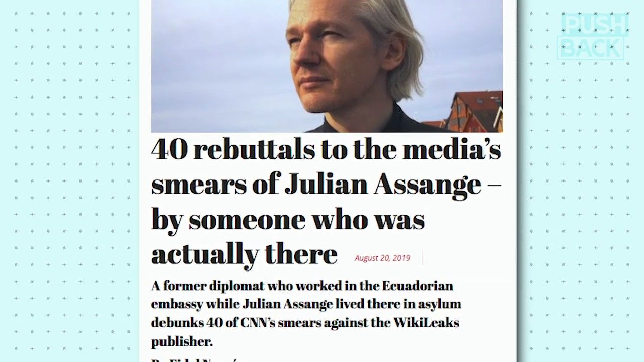The height and width of the screenshot is (362, 644).
Task: Click the 'A former diplomat' subtitle paragraph
Action: [x=306, y=314]
